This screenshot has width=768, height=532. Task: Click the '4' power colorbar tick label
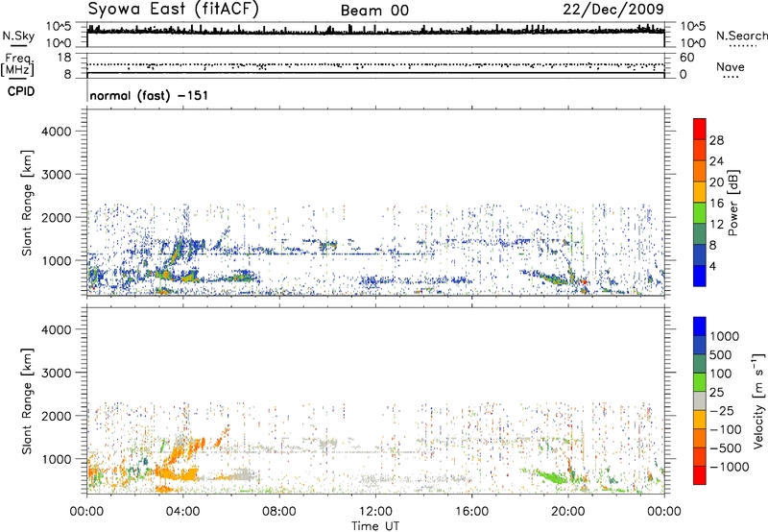coord(713,267)
